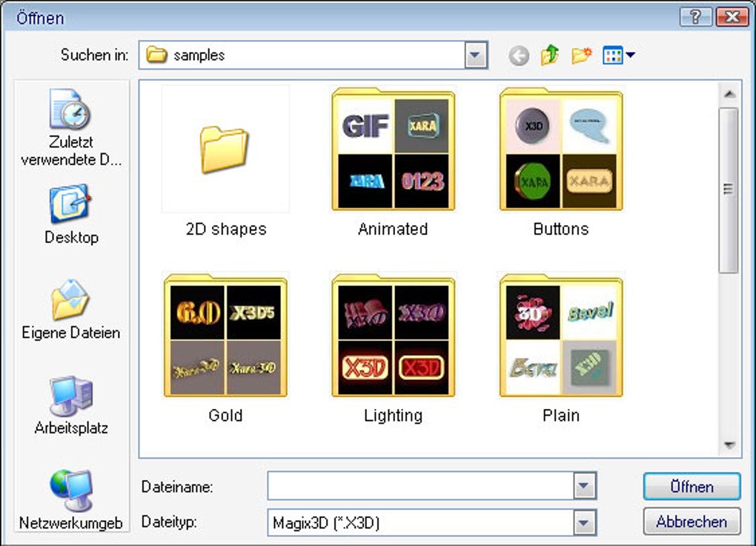Expand the Suchen in folder dropdown

pyautogui.click(x=475, y=54)
